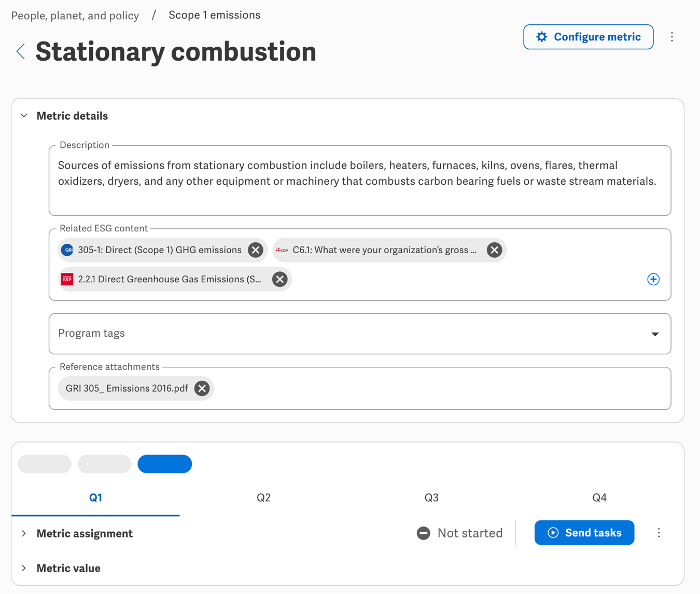
Task: Click the Configure metric button
Action: 588,37
